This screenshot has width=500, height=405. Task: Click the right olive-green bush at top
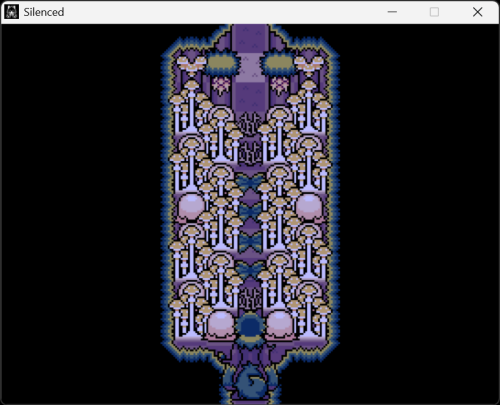(279, 63)
